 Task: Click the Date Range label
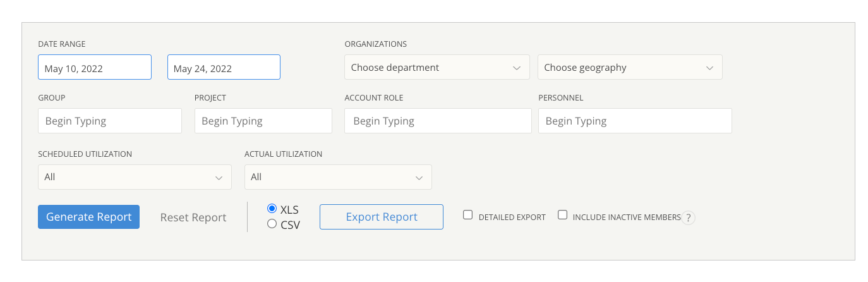[62, 44]
